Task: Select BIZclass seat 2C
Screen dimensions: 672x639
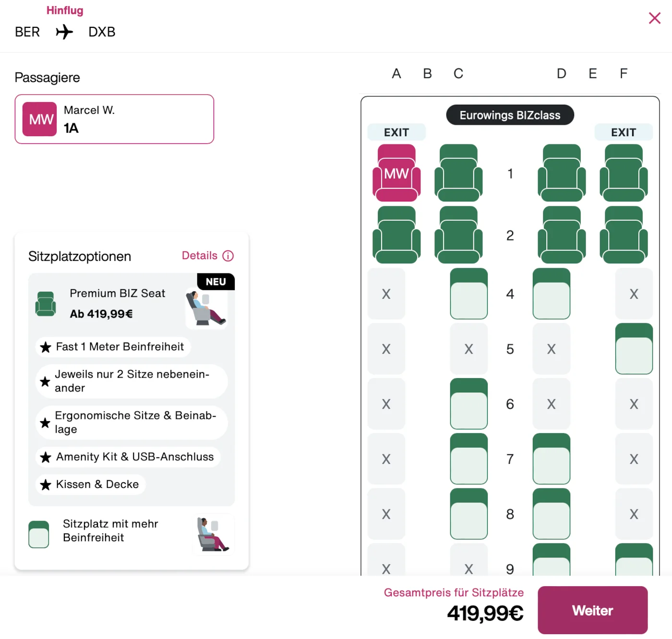Action: [x=458, y=235]
